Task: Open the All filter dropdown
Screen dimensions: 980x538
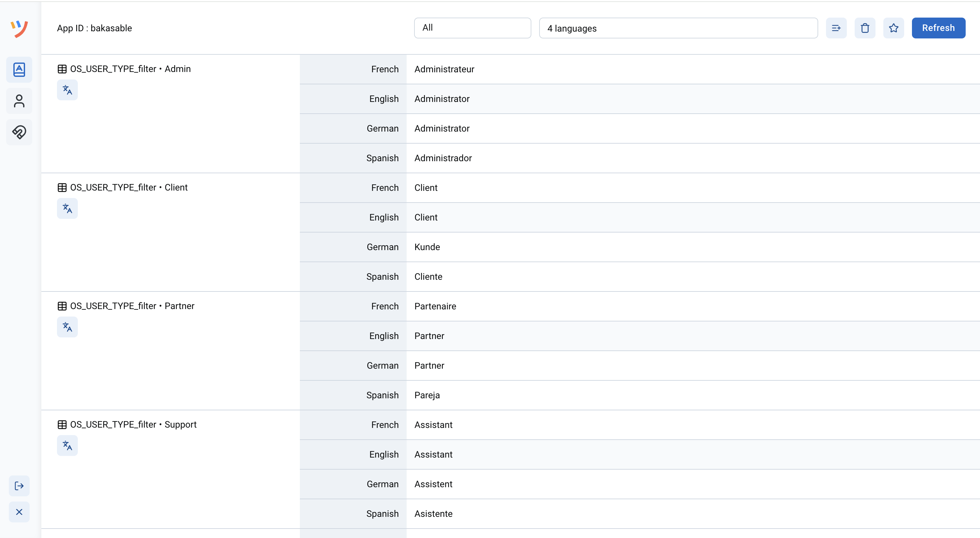Action: (x=472, y=28)
